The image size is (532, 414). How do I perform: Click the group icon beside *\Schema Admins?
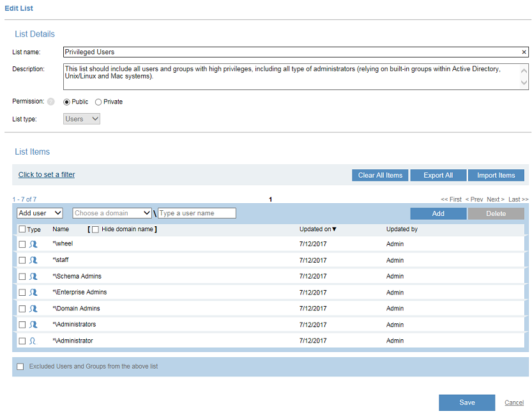click(33, 277)
